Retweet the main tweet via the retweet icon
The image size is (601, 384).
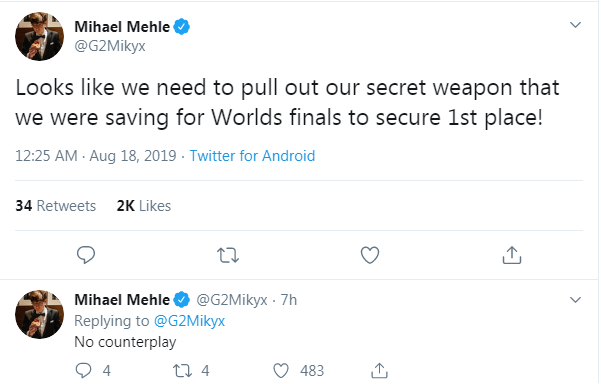[x=228, y=255]
